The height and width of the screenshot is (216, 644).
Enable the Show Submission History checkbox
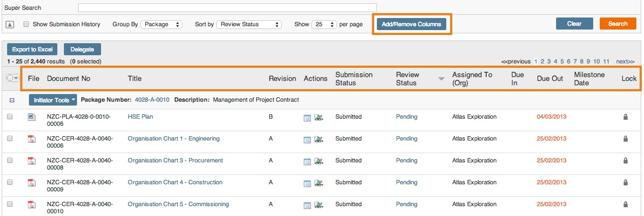26,24
